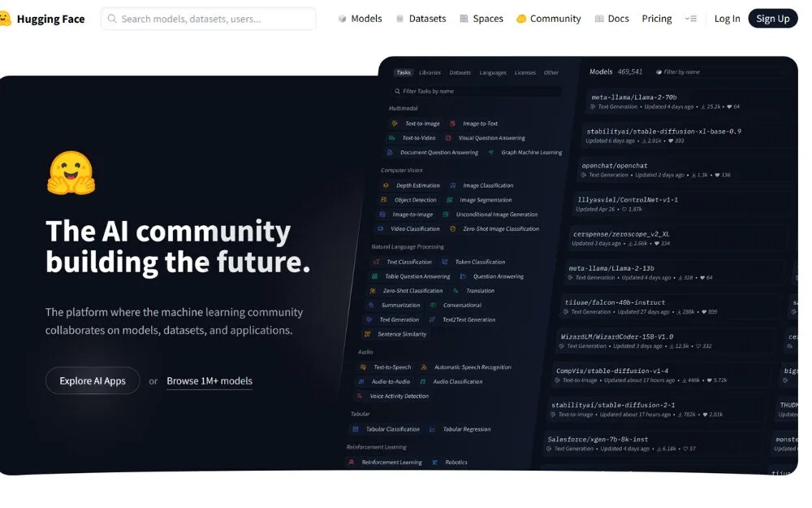Click the Explore AI Apps button
Viewport: 812px width, 508px height.
tap(93, 380)
